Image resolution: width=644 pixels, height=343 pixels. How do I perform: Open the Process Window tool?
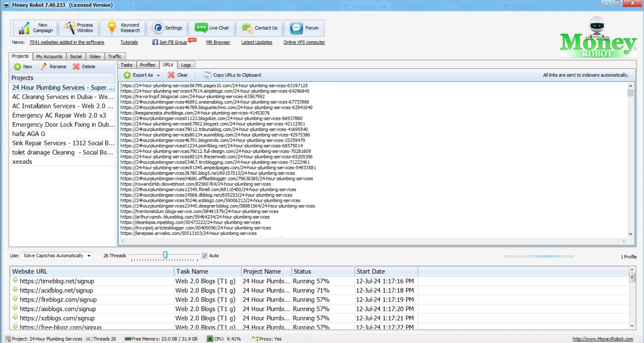tap(79, 28)
